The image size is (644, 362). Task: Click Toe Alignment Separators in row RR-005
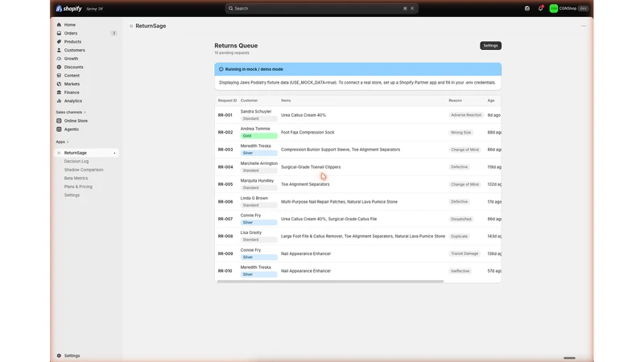click(305, 184)
